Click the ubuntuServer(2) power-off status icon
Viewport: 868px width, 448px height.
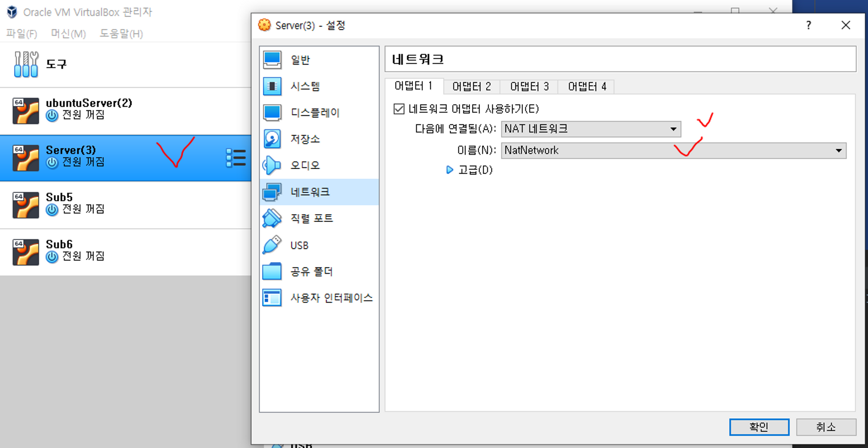point(52,116)
